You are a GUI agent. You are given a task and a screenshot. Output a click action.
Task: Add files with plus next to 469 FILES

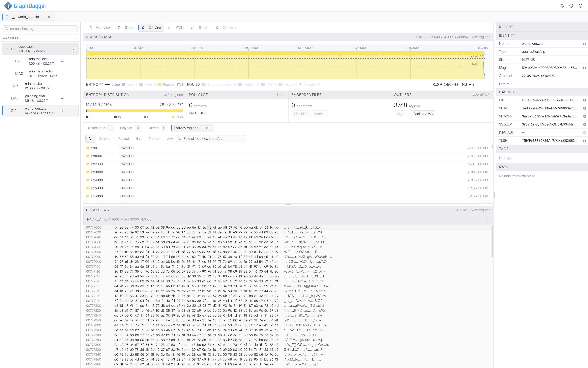tap(76, 38)
